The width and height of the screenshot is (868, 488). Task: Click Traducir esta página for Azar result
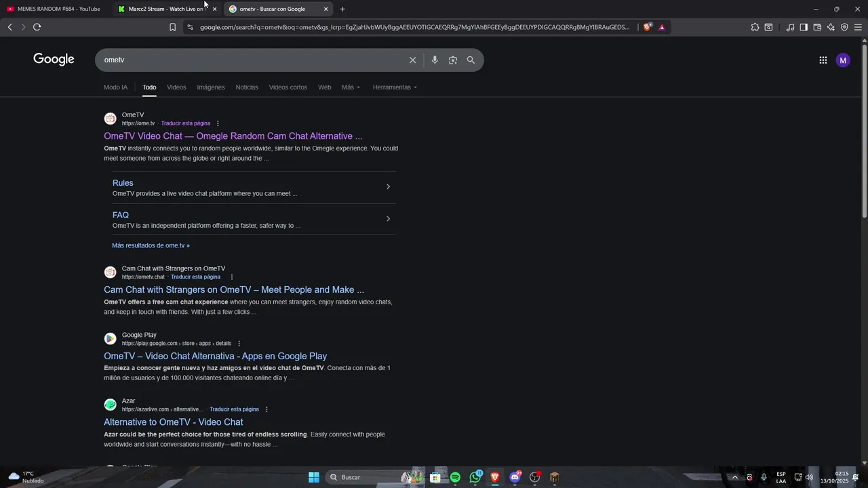[234, 409]
